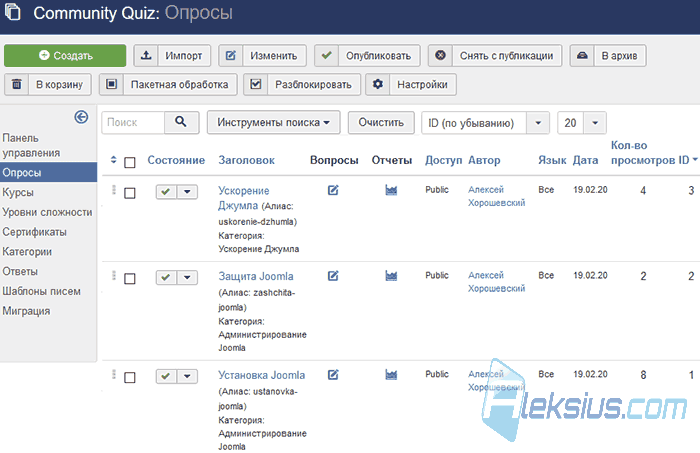The height and width of the screenshot is (453, 700).
Task: Select Опросы in sidebar menu
Action: point(48,172)
